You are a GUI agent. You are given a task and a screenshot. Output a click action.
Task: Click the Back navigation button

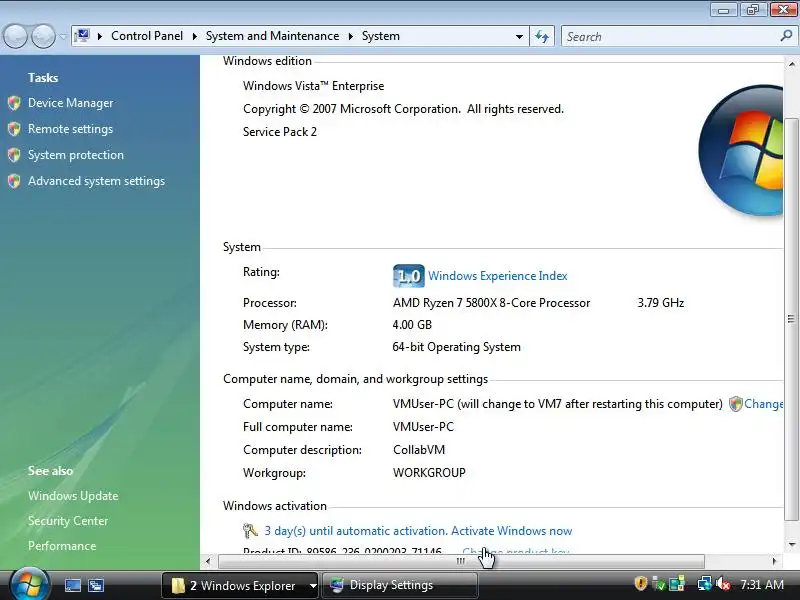coord(16,36)
